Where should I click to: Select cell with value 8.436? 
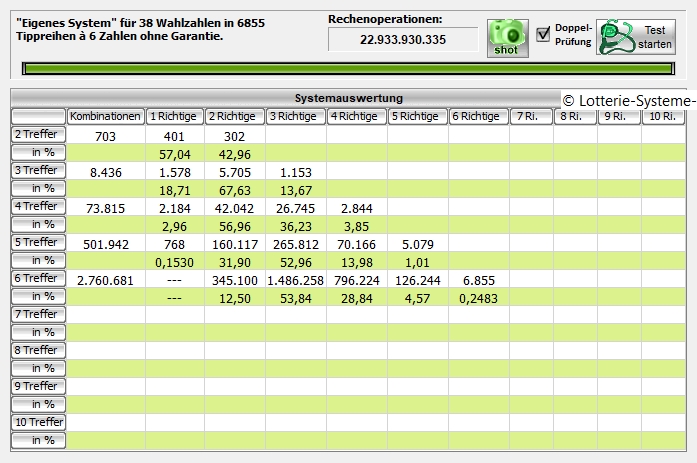click(105, 172)
